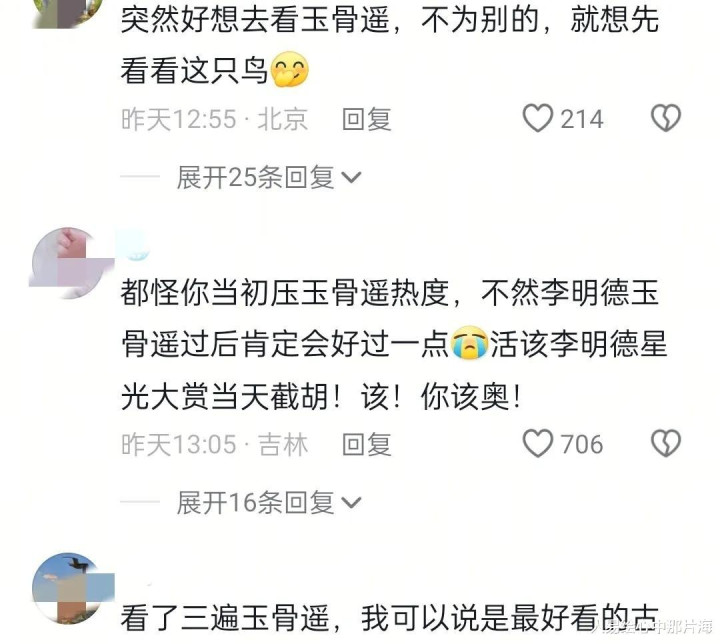Like the Beijing comment with 214 likes
720x644 pixels.
(538, 119)
